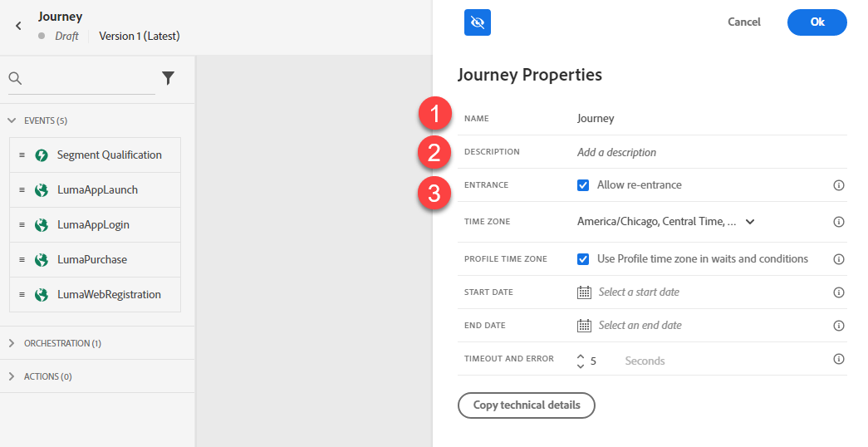The image size is (868, 447).
Task: Select the LumaPurchase event item
Action: coord(96,260)
